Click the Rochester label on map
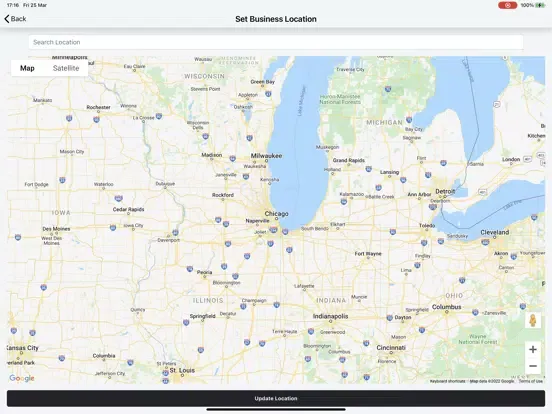This screenshot has width=552, height=414. pyautogui.click(x=99, y=107)
